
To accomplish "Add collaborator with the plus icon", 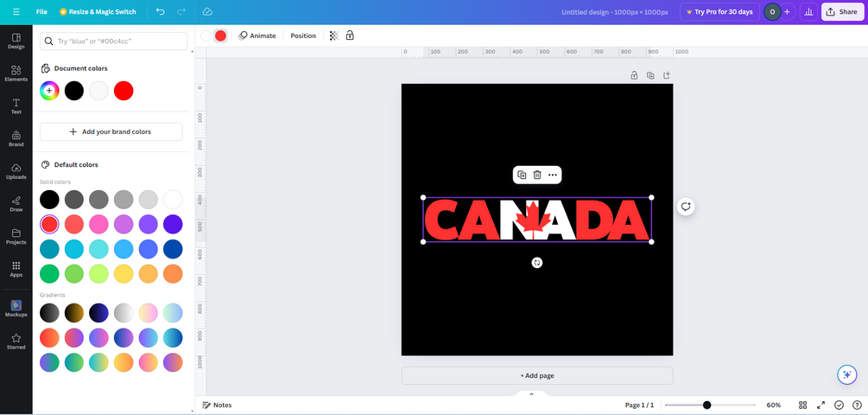I will pos(787,11).
